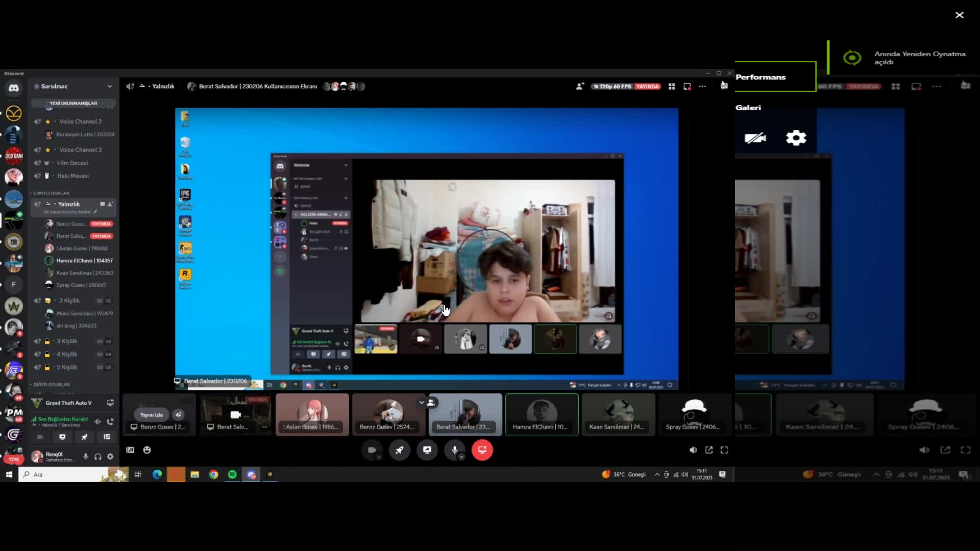This screenshot has width=980, height=551.
Task: Click the screen share icon
Action: coord(427,450)
